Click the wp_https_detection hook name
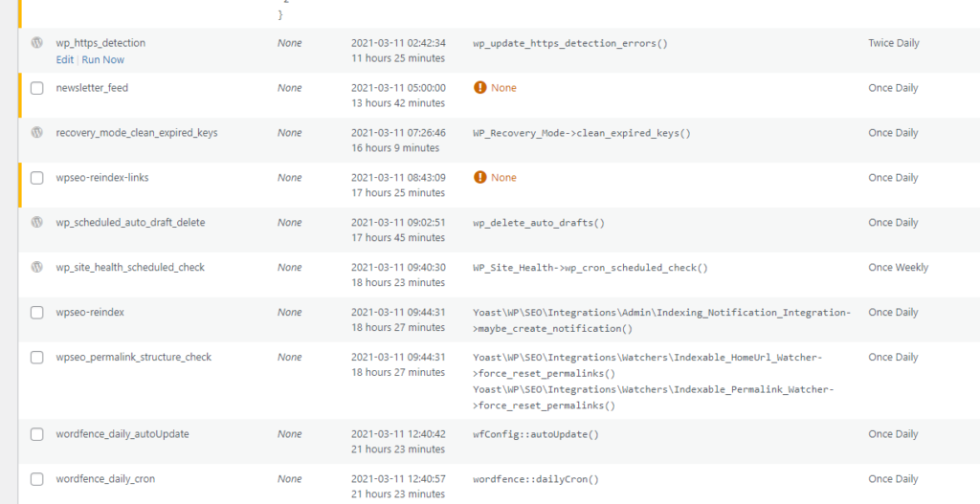980x504 pixels. coord(100,43)
